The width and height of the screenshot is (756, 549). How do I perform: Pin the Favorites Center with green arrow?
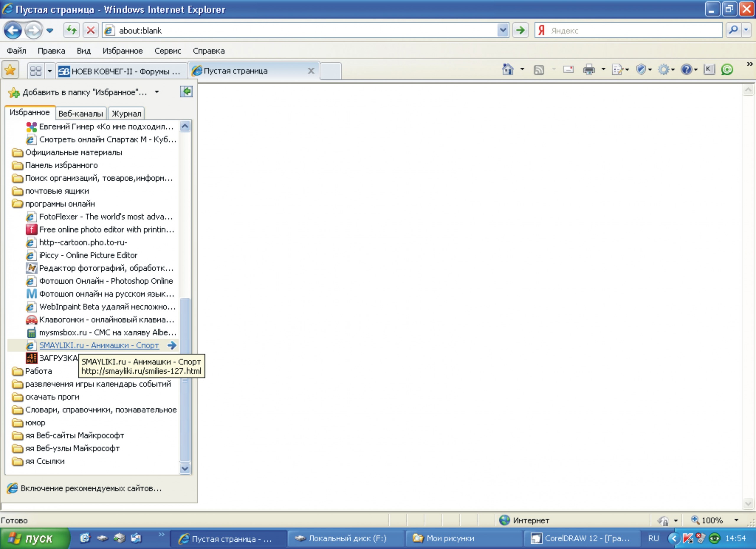pos(186,91)
